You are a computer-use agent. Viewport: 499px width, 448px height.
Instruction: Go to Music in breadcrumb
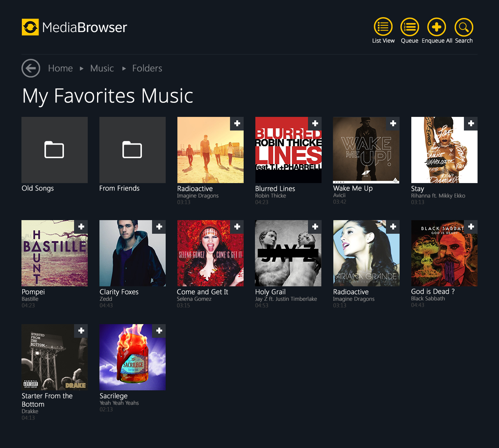(x=102, y=69)
